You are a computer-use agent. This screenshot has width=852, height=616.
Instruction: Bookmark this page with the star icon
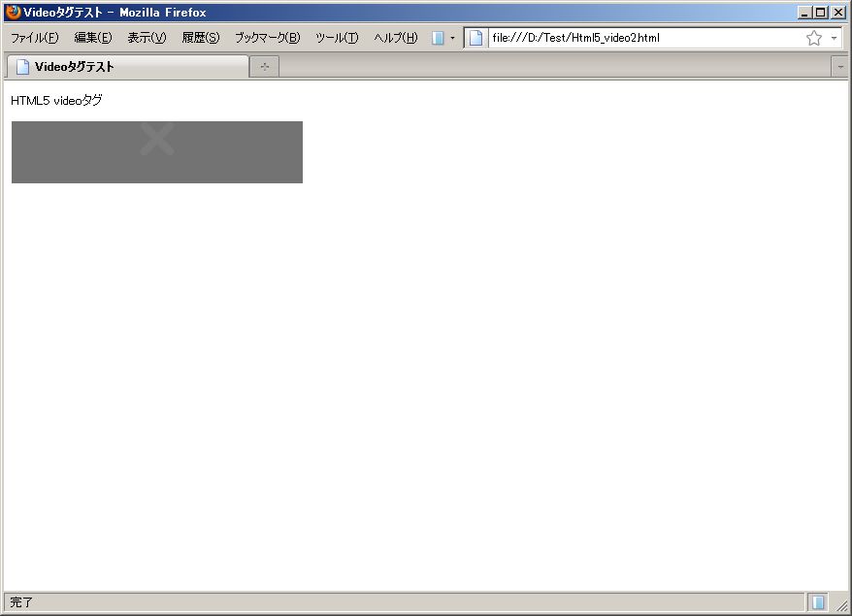click(813, 38)
